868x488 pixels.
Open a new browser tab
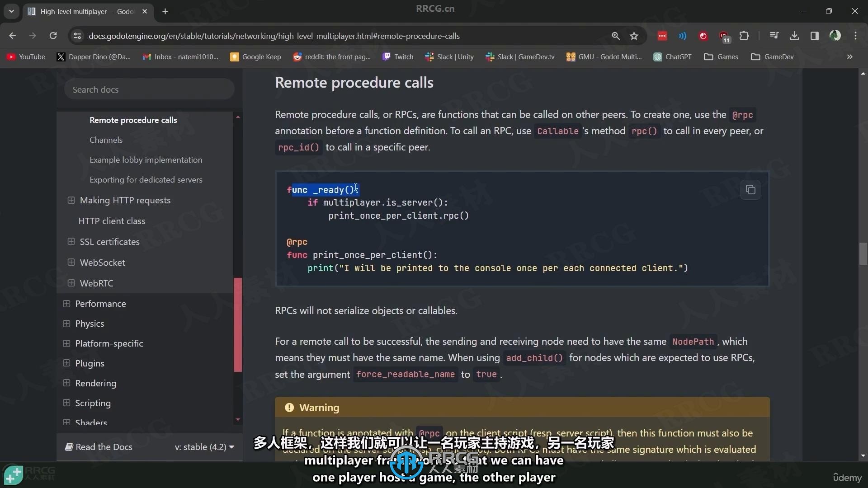pyautogui.click(x=165, y=11)
